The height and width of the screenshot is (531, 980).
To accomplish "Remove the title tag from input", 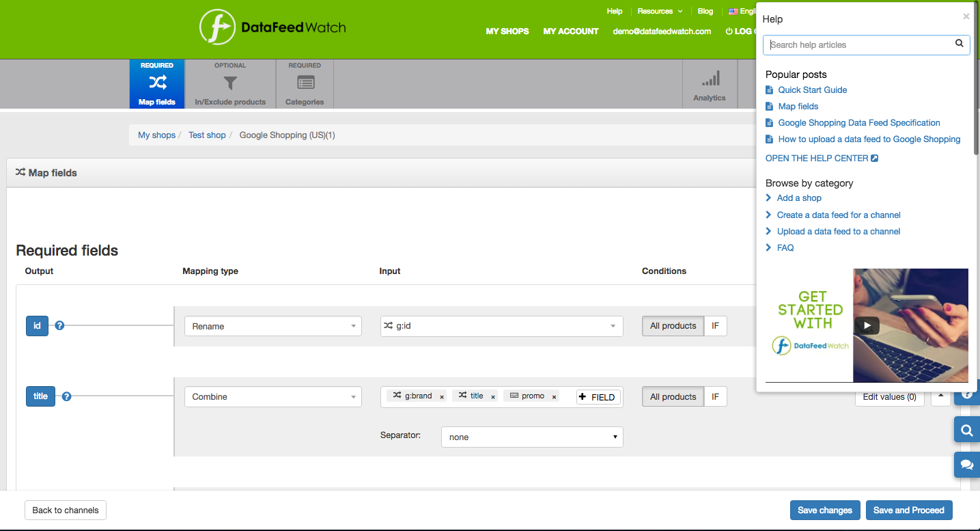I will pyautogui.click(x=493, y=397).
